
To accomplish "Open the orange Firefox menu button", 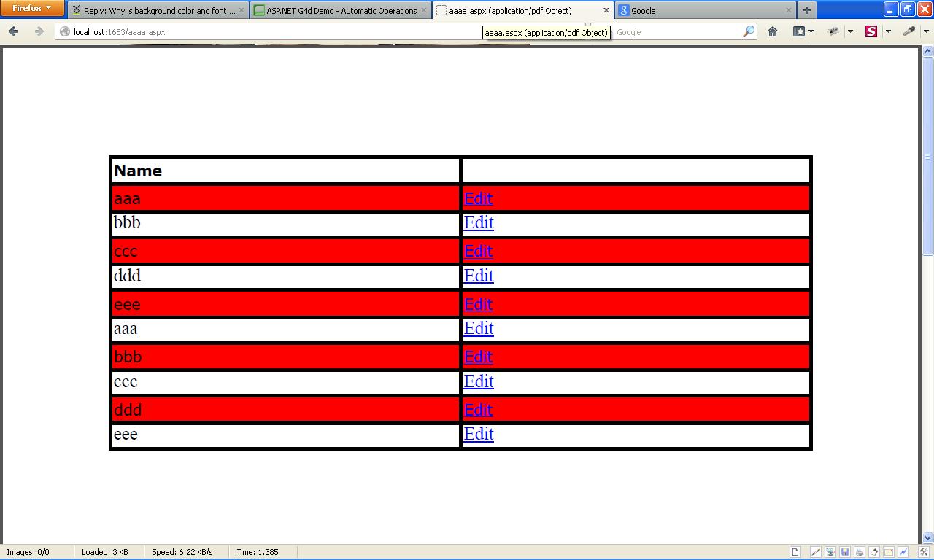I will (x=31, y=9).
